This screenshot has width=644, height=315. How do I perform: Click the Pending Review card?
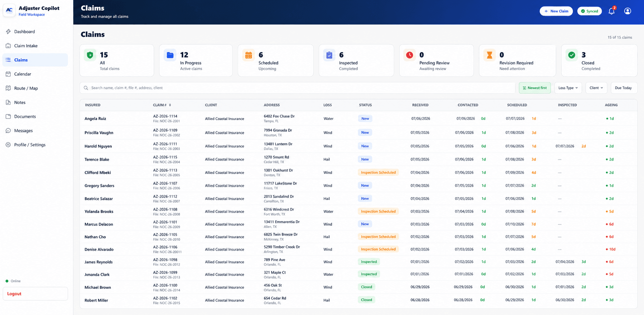[x=436, y=60]
